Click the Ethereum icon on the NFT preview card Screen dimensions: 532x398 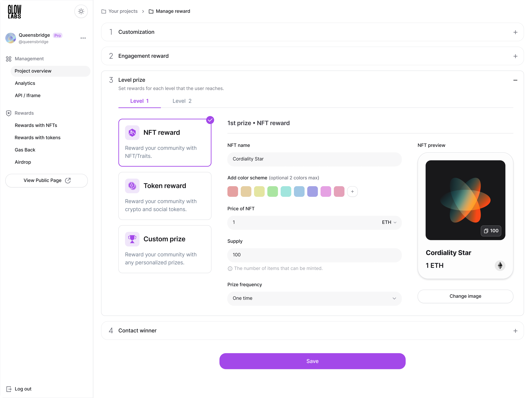(500, 266)
